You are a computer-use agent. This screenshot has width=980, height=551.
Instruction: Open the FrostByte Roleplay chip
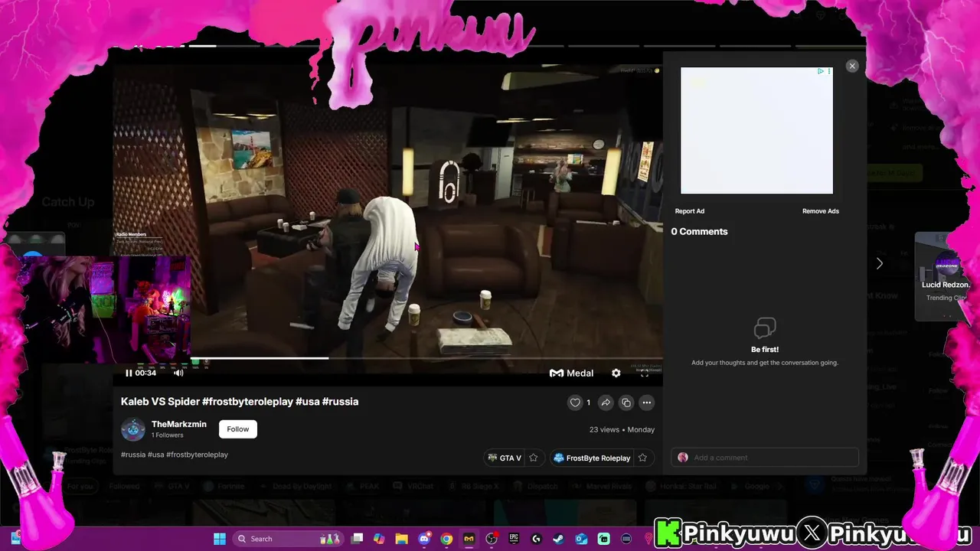click(592, 458)
